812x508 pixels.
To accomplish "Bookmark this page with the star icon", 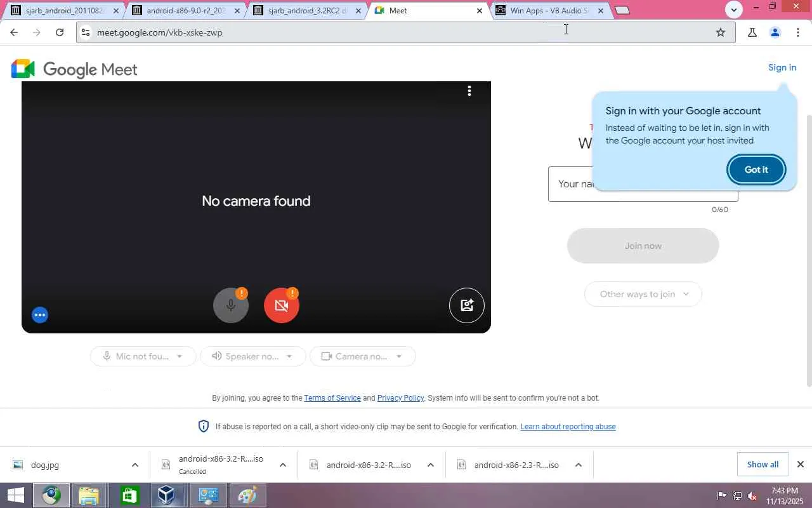I will [x=721, y=32].
